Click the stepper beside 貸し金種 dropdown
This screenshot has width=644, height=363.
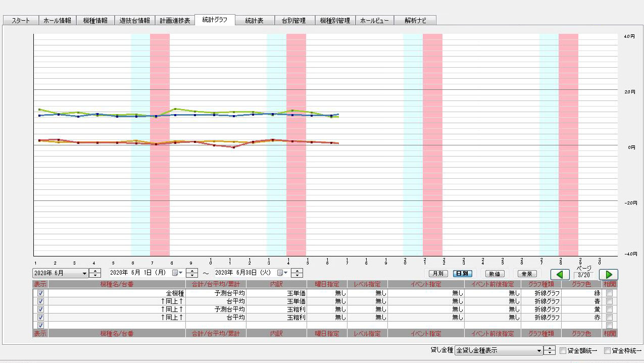(549, 350)
